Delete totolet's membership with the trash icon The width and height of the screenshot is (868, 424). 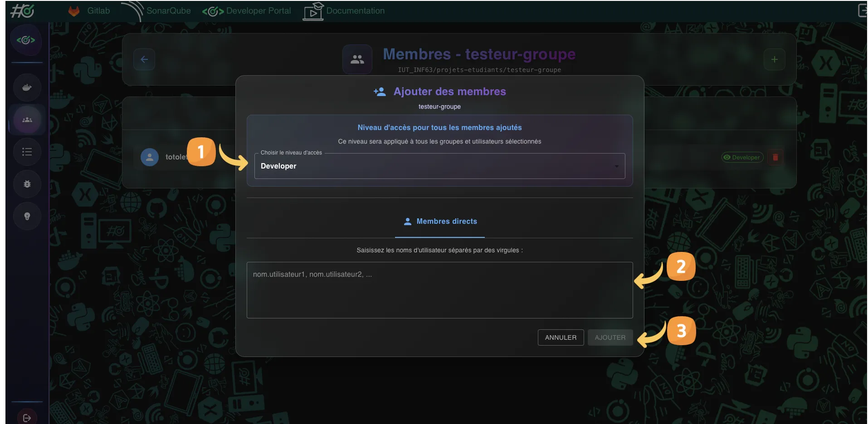point(775,157)
